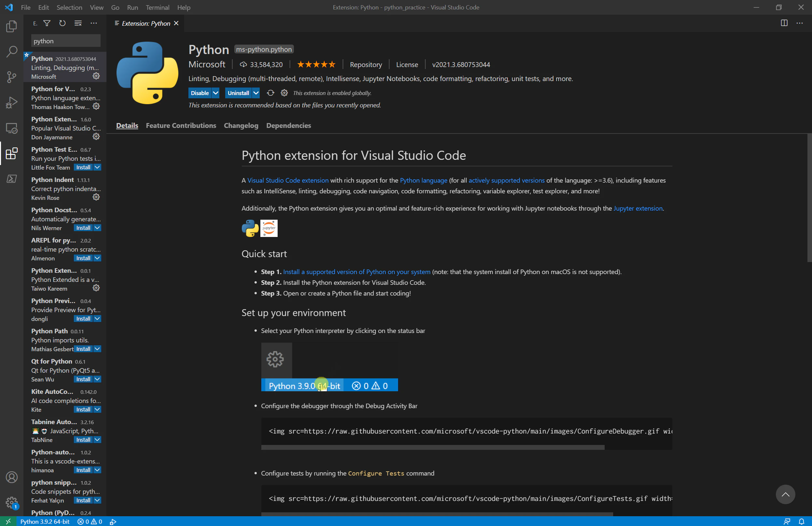The width and height of the screenshot is (812, 526).
Task: Open the Accounts icon in activity bar
Action: 12,477
